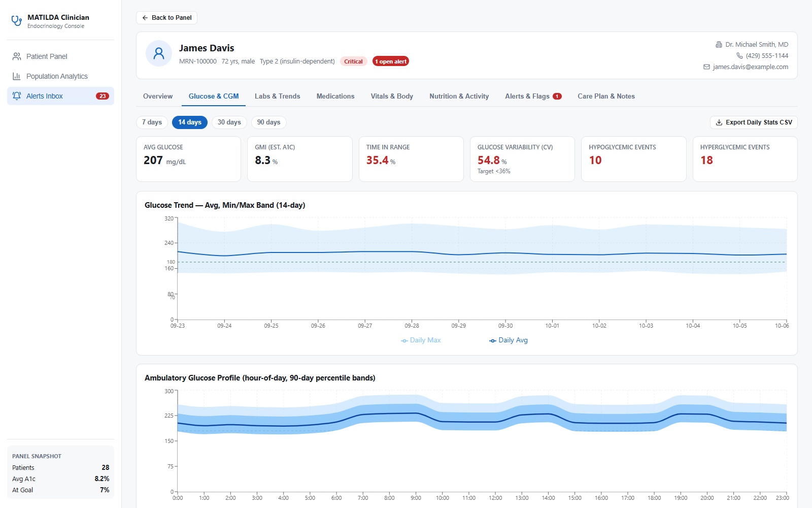Switch to Care Plan & Notes tab

[606, 97]
